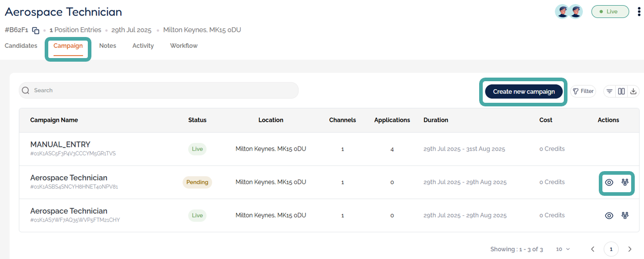Click the sort lines icon beside Filter
The image size is (644, 259).
[x=610, y=91]
